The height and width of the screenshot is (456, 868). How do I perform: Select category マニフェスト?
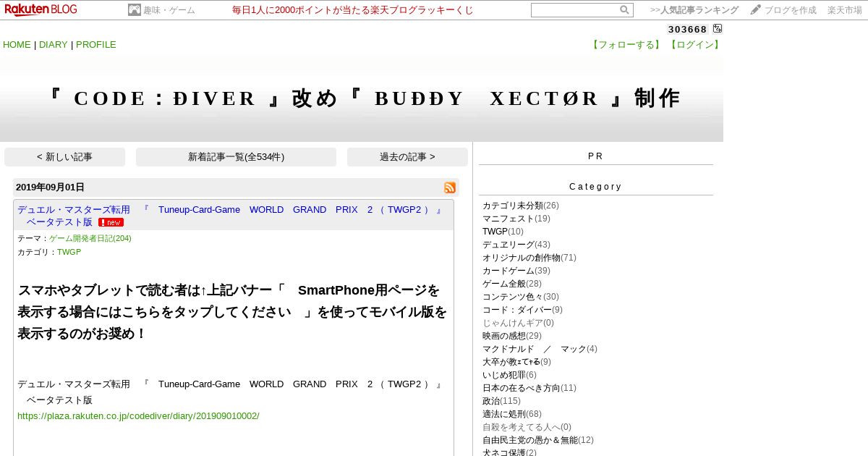[509, 219]
